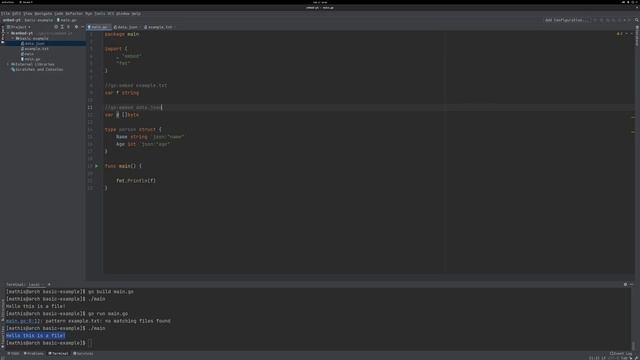
Task: Hide the Project panel with minus icon
Action: coord(82,27)
